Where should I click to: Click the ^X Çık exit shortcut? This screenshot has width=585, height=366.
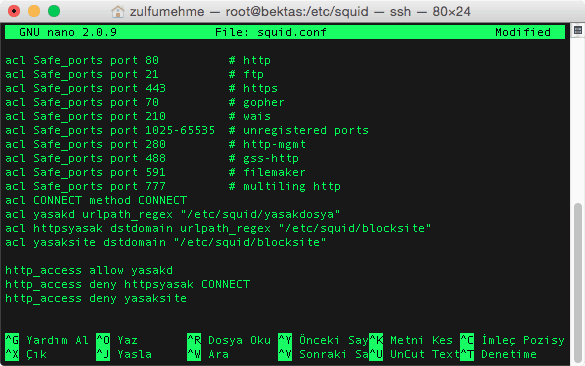26,354
